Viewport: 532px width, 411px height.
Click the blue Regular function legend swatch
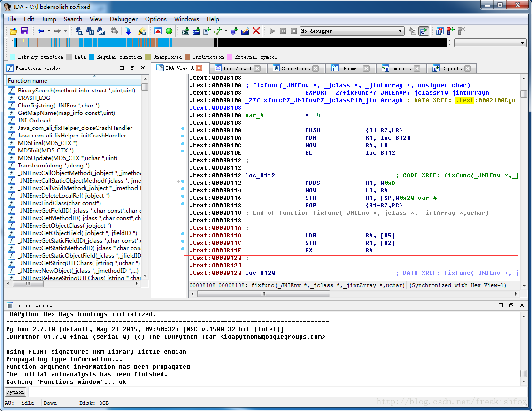(x=92, y=57)
